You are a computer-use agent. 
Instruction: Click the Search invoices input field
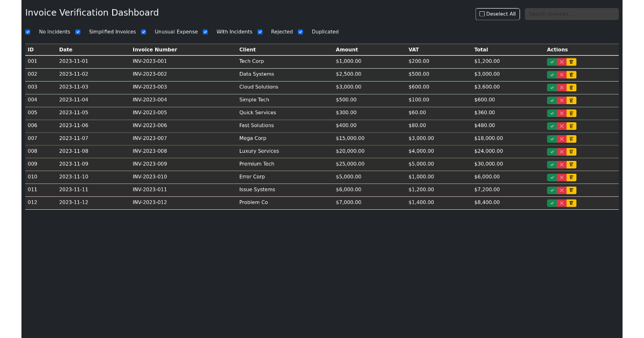click(571, 14)
